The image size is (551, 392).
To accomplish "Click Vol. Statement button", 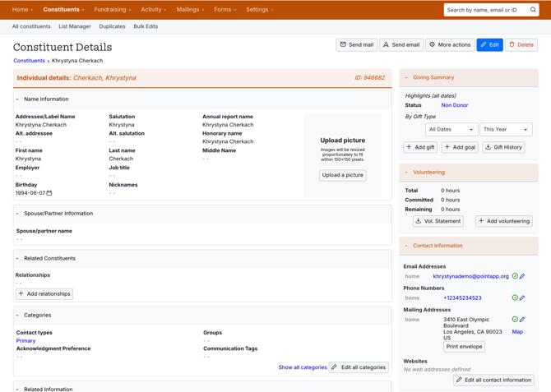I will pyautogui.click(x=438, y=221).
